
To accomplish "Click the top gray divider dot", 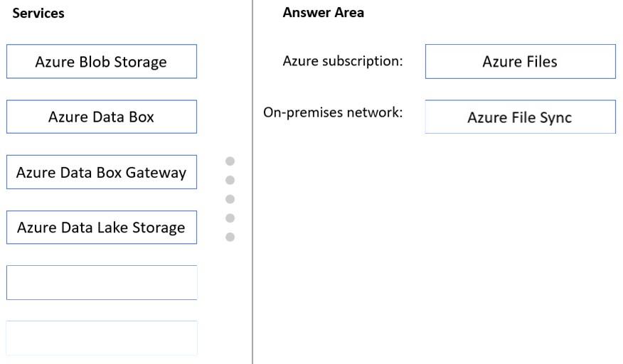I will (230, 161).
